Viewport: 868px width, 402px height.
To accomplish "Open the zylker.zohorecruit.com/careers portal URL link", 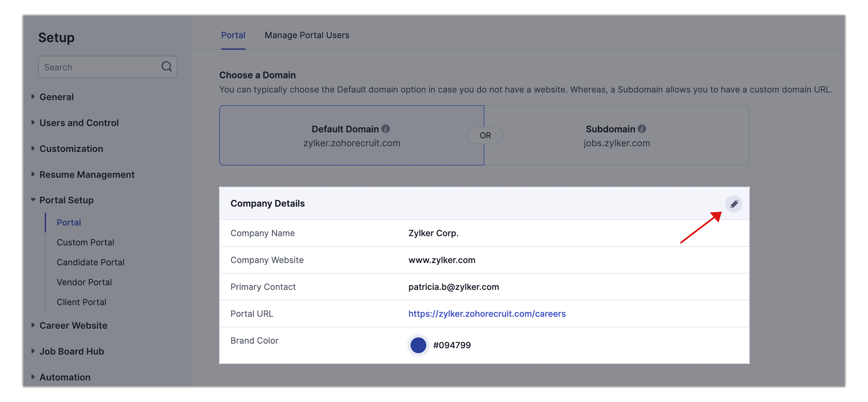I will click(487, 314).
